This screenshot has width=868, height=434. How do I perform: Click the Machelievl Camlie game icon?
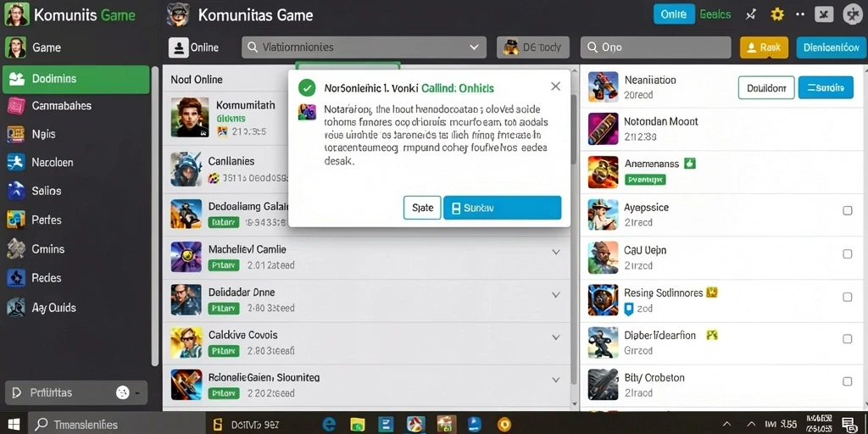pos(186,257)
